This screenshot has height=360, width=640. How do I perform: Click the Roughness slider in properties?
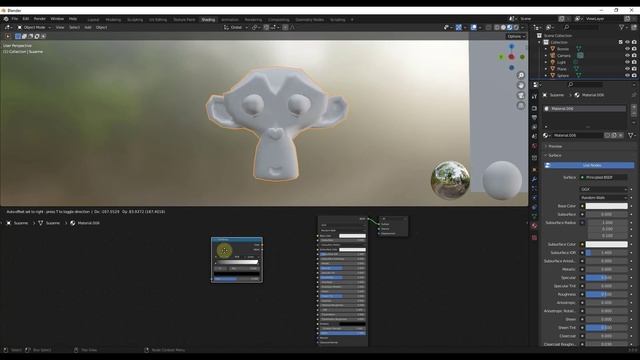pos(607,294)
